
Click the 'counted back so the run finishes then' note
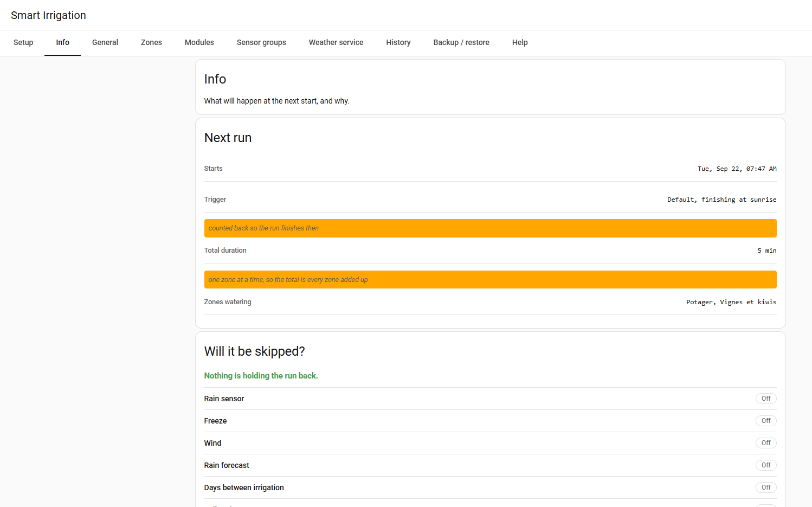pyautogui.click(x=490, y=228)
